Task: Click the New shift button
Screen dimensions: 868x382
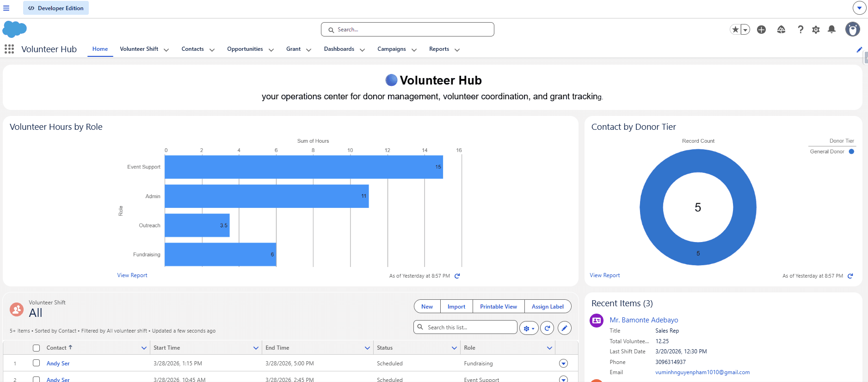Action: (427, 307)
